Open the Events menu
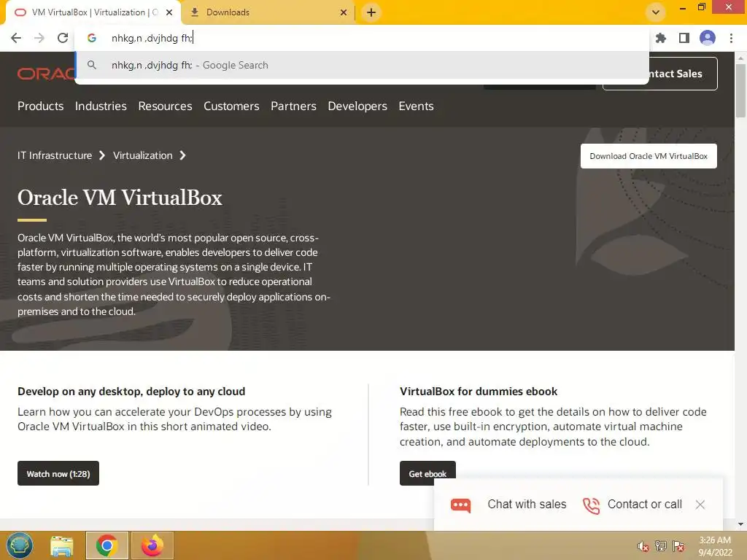747x560 pixels. coord(416,106)
